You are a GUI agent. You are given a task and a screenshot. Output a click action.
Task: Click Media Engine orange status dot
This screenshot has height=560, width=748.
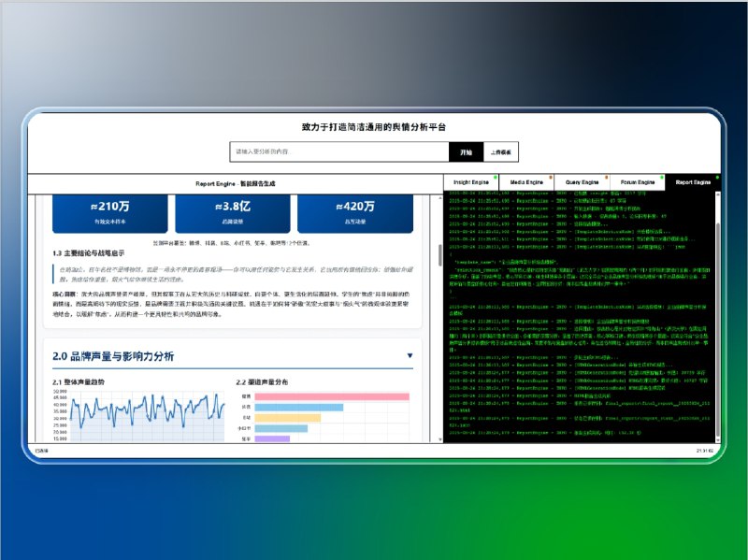pyautogui.click(x=552, y=177)
